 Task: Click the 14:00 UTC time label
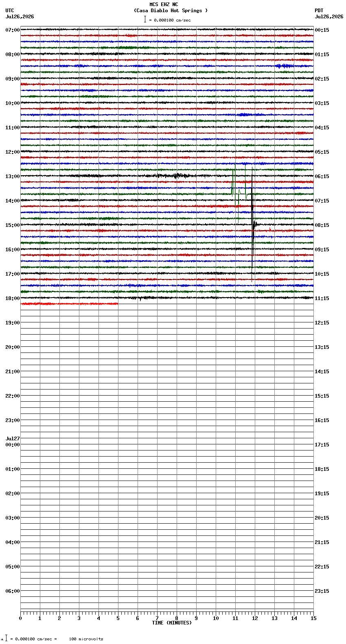tap(13, 201)
